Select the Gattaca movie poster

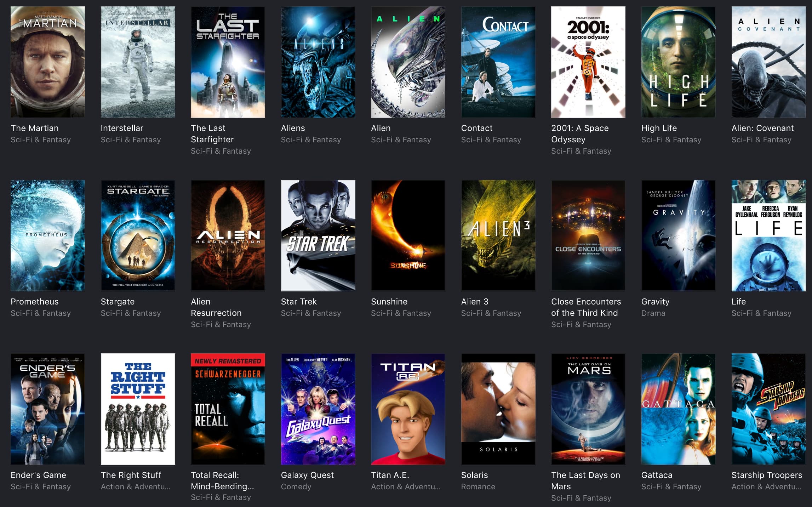(679, 409)
